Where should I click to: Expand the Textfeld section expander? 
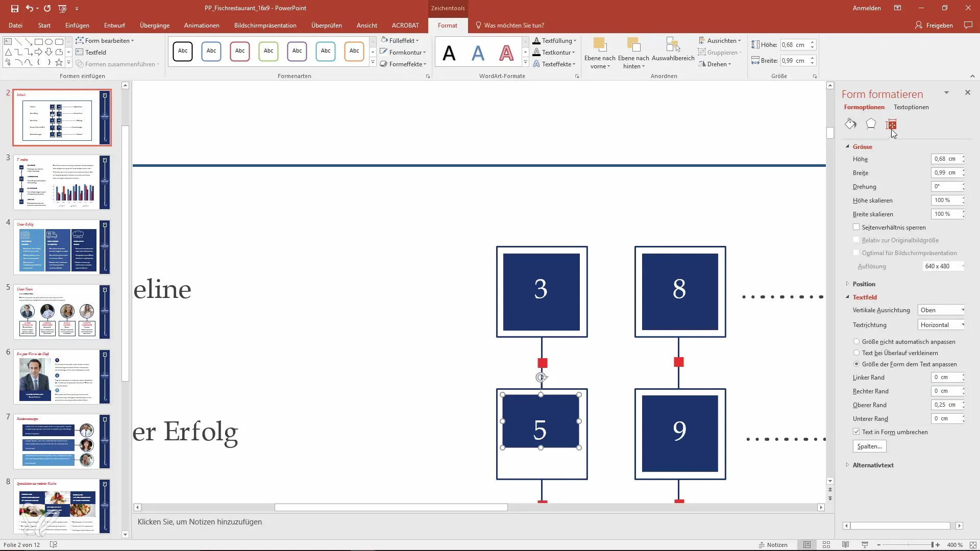tap(849, 297)
